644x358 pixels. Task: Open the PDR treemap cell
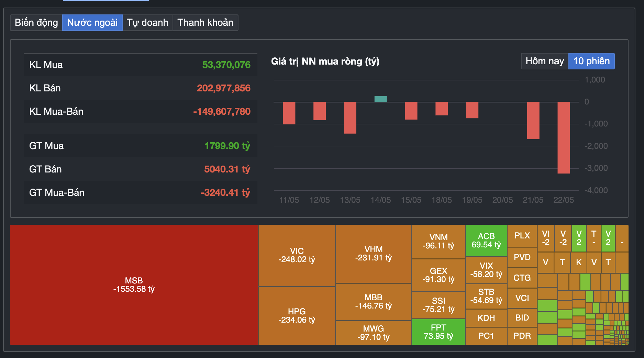pos(522,336)
